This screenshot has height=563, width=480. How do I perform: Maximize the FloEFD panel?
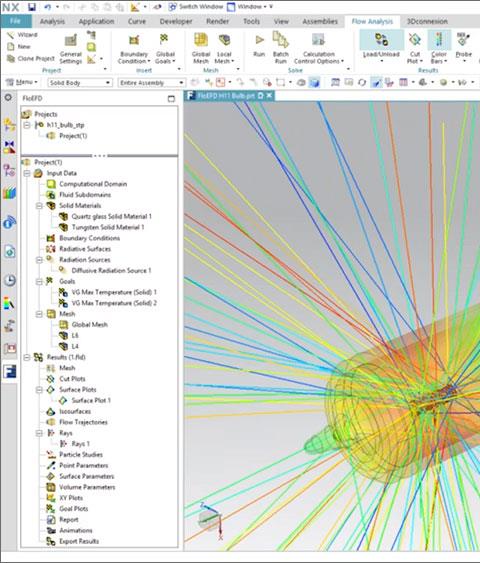point(171,99)
